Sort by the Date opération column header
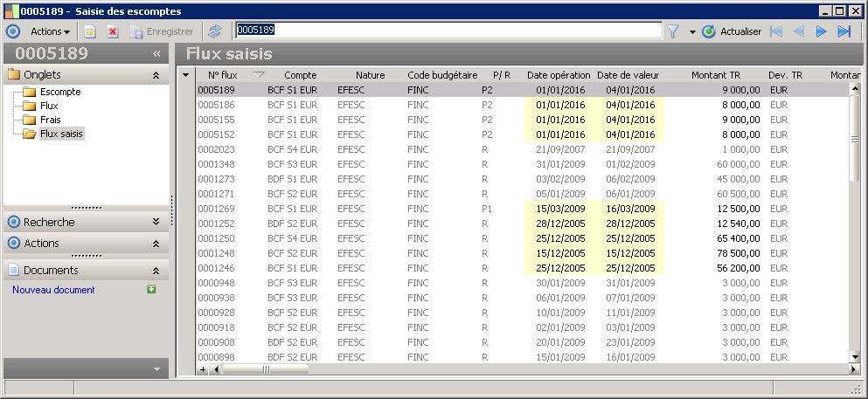The image size is (868, 399). [x=559, y=75]
